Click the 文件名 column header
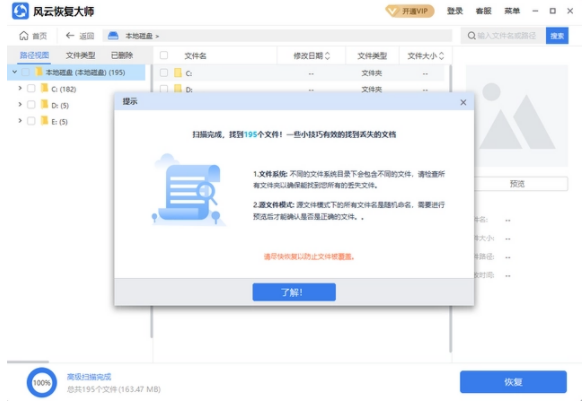Screen dimensions: 585x401 point(195,56)
